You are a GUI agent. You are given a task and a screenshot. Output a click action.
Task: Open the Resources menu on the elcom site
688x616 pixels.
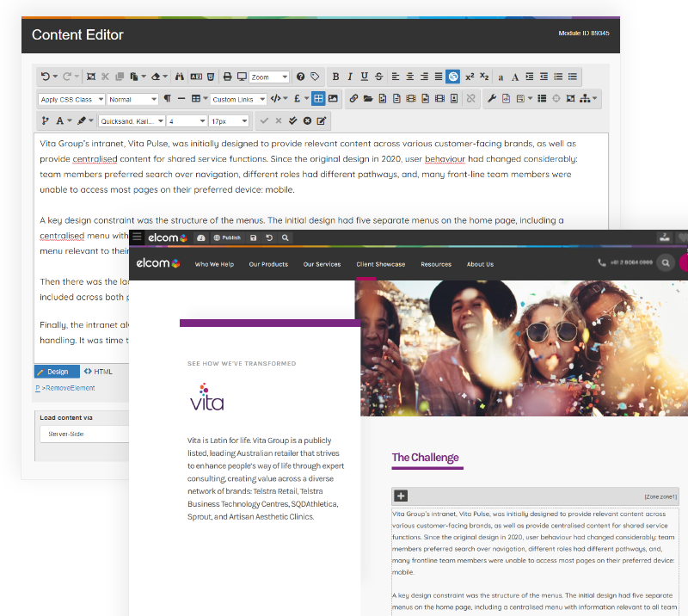(x=437, y=264)
